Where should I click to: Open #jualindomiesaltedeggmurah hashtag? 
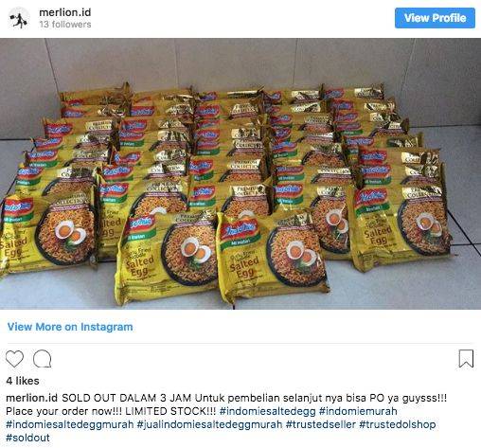point(209,424)
